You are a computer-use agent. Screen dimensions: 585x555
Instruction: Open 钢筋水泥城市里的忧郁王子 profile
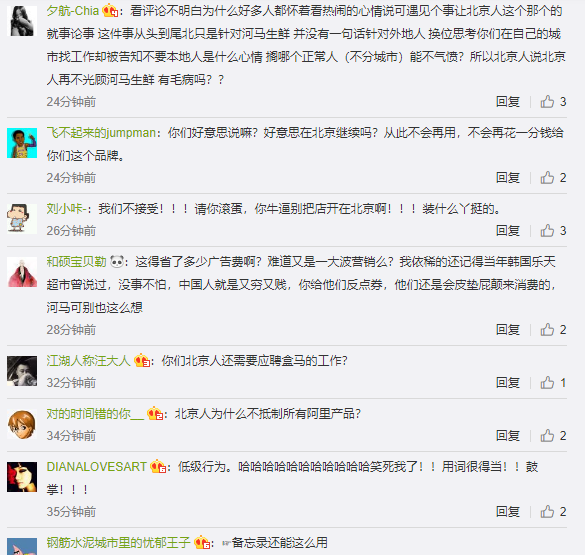click(x=119, y=542)
